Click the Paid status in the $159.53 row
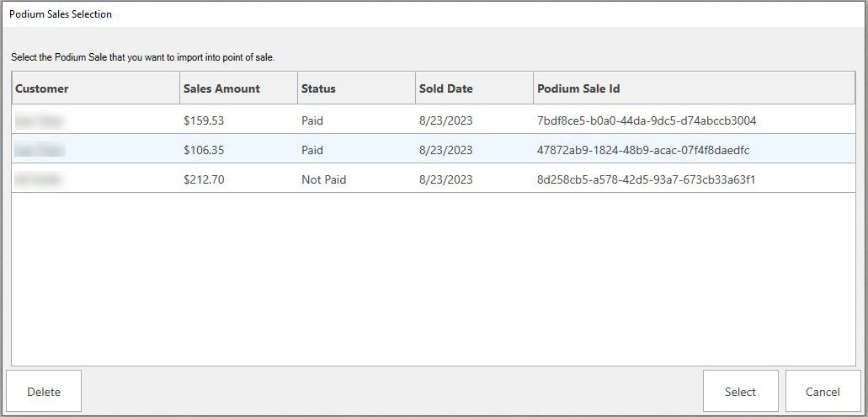Screen dimensions: 868x417 tap(312, 120)
